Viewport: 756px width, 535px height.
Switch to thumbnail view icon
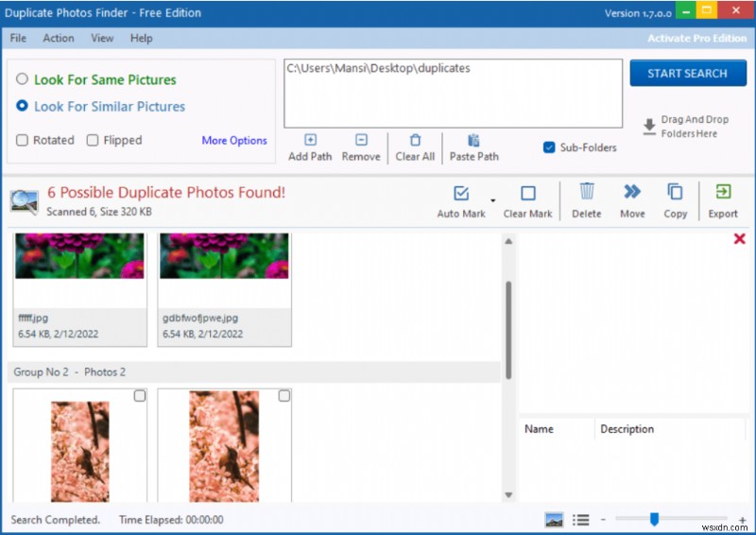[x=554, y=520]
